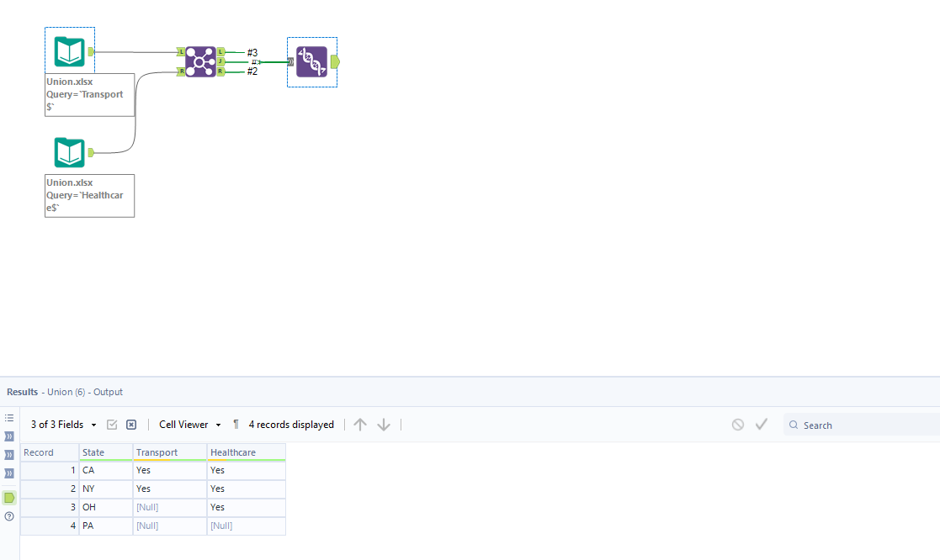Select the Transport column header
940x560 pixels.
tap(168, 452)
